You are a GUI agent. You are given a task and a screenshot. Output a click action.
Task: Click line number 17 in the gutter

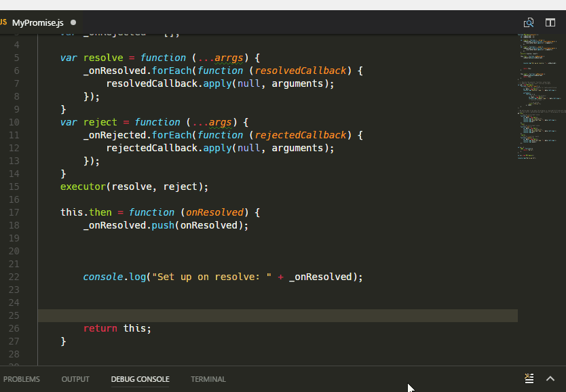coord(14,212)
